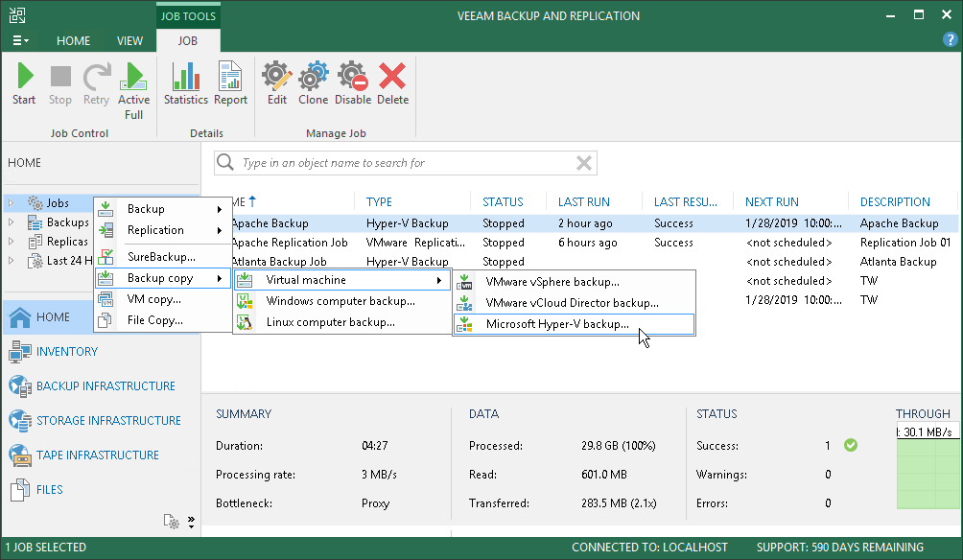Sort by the LAST RESULT column
Screen dimensions: 963x560
pyautogui.click(x=686, y=202)
